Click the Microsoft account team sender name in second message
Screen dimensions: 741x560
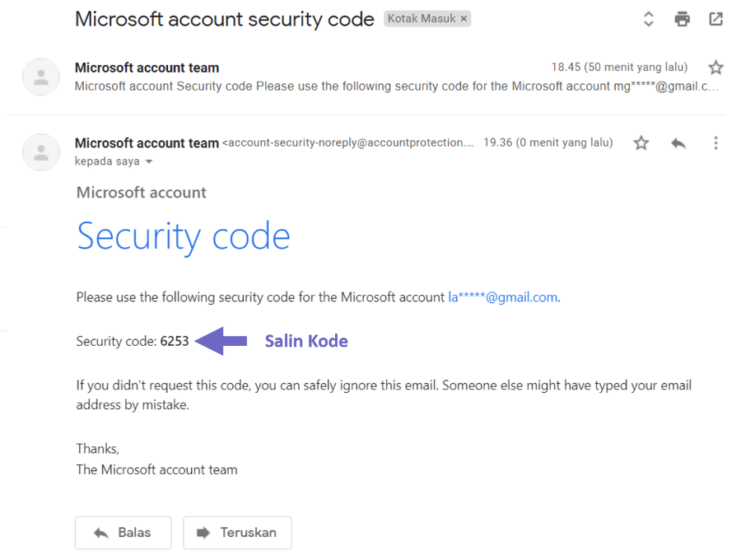pos(147,142)
